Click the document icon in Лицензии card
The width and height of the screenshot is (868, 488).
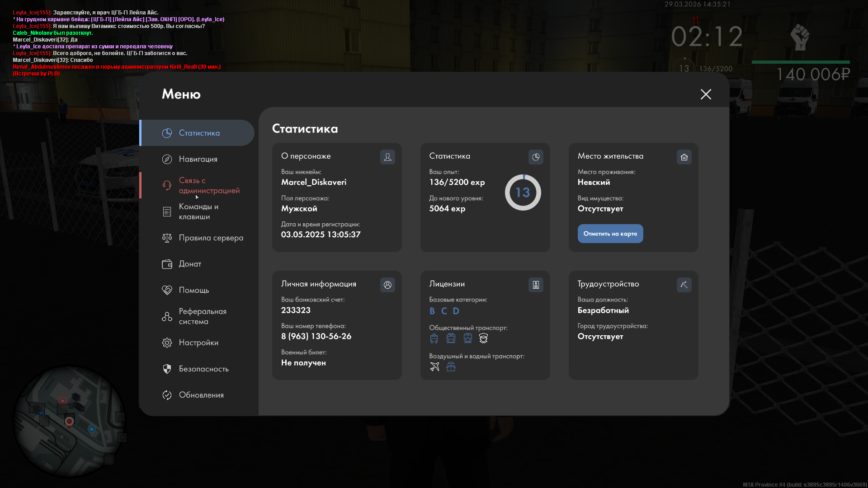click(536, 285)
